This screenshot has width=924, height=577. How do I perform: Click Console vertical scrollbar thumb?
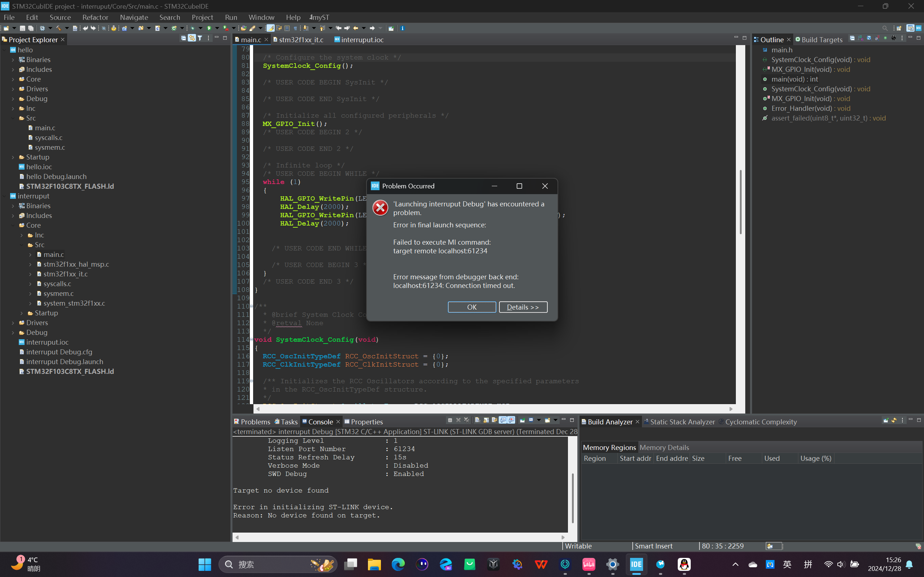click(x=573, y=498)
